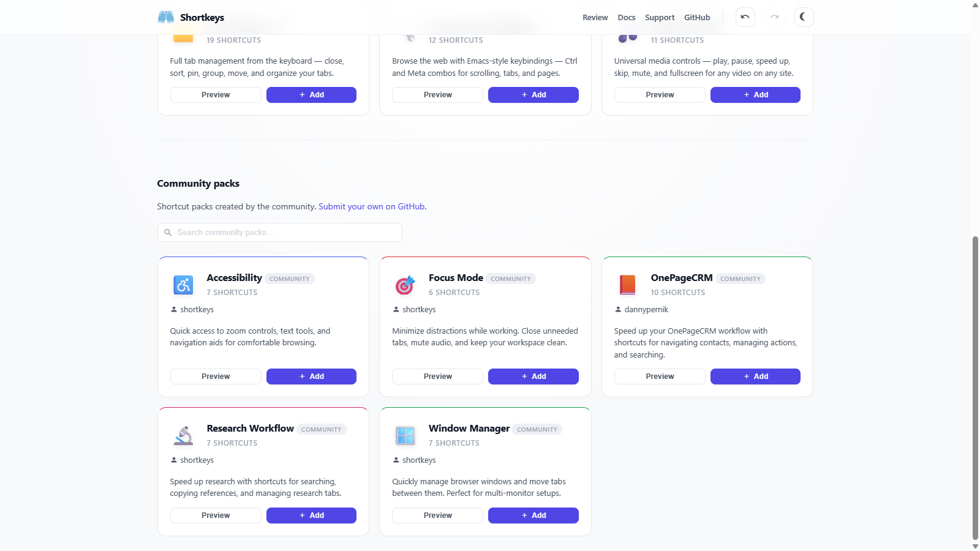Viewport: 980px width, 551px height.
Task: Click the Focus Mode target icon
Action: 405,285
